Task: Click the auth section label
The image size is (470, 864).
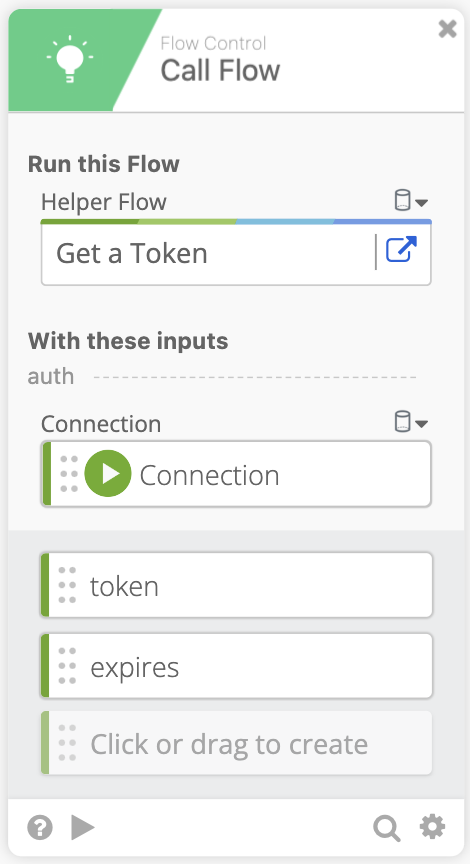Action: pyautogui.click(x=51, y=376)
